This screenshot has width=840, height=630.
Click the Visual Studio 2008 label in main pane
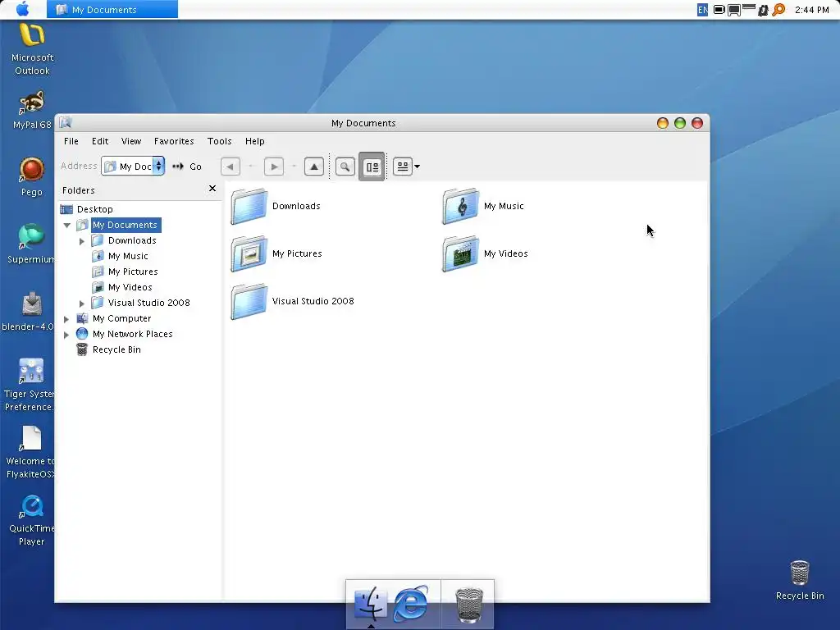tap(313, 301)
